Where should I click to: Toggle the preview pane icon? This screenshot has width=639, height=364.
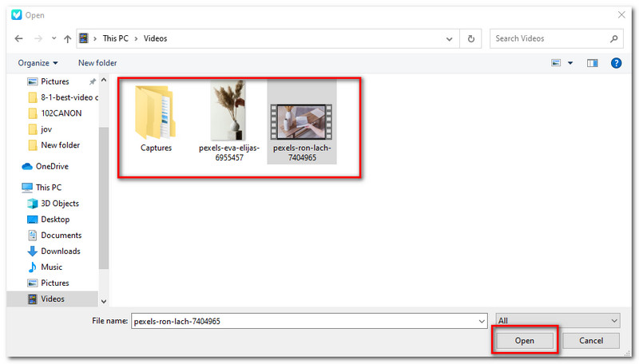[x=592, y=62]
